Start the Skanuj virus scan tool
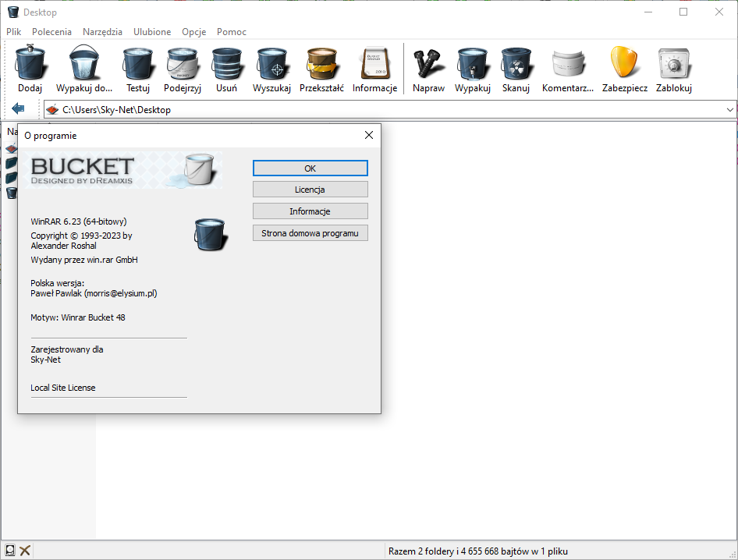 (x=516, y=62)
